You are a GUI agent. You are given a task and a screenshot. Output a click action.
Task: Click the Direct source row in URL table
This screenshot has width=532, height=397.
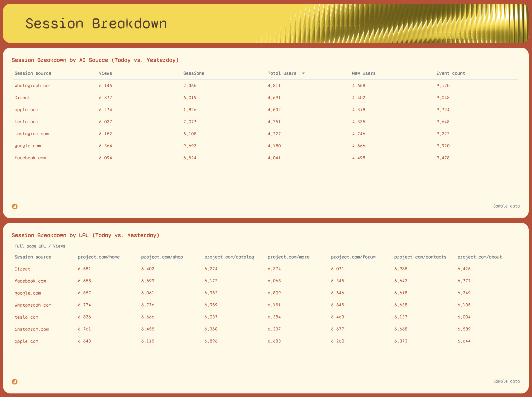coord(22,269)
